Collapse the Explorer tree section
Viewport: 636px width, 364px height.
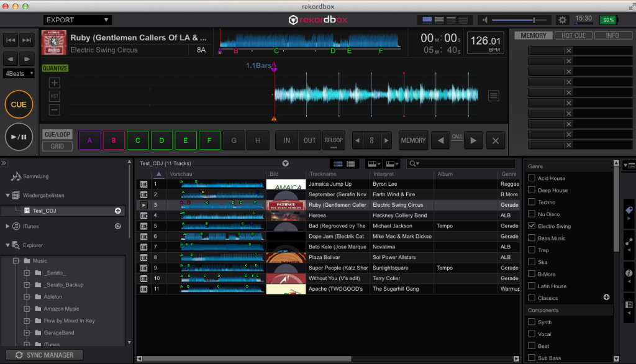[x=7, y=245]
